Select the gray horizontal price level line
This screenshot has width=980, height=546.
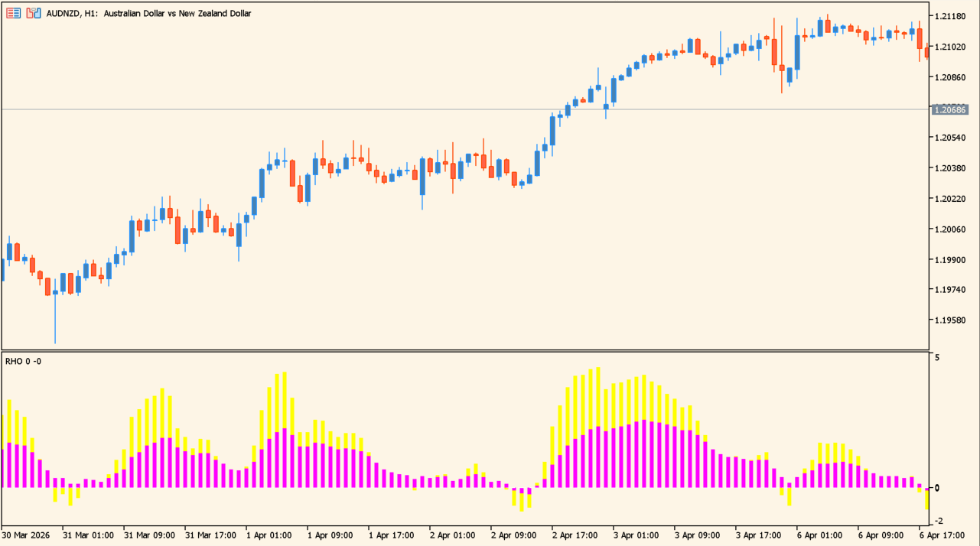459,109
